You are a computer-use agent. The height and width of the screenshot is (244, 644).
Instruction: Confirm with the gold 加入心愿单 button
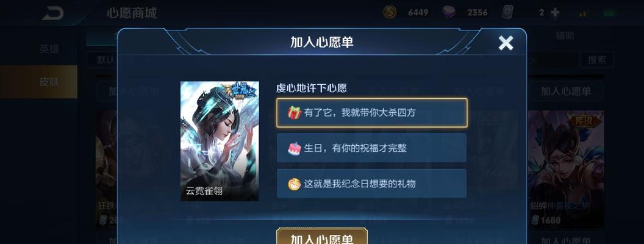322,237
